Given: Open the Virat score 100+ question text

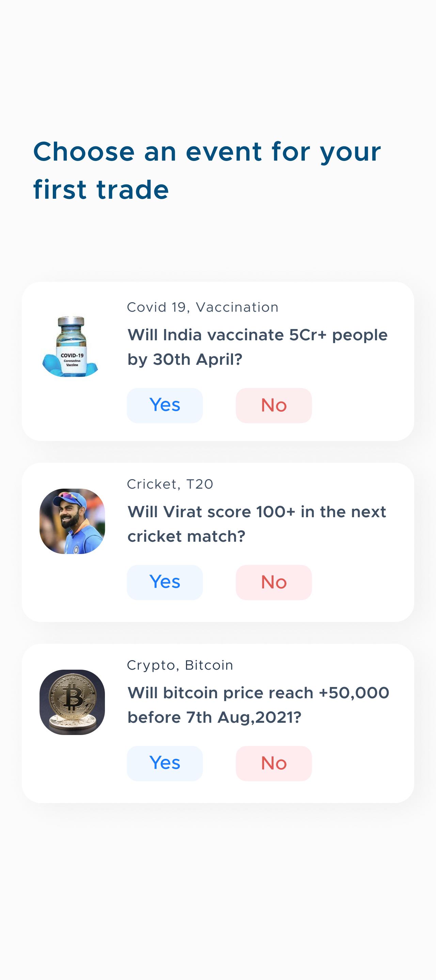Looking at the screenshot, I should pos(256,524).
